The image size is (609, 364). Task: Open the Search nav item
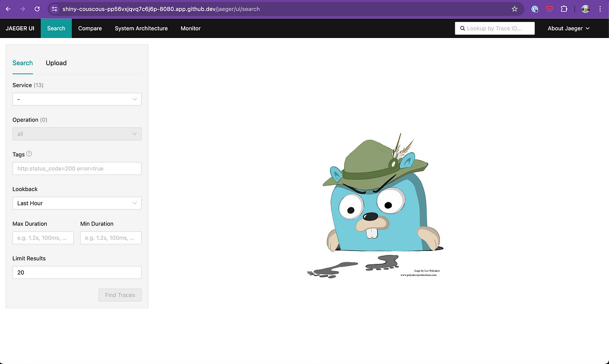[56, 28]
